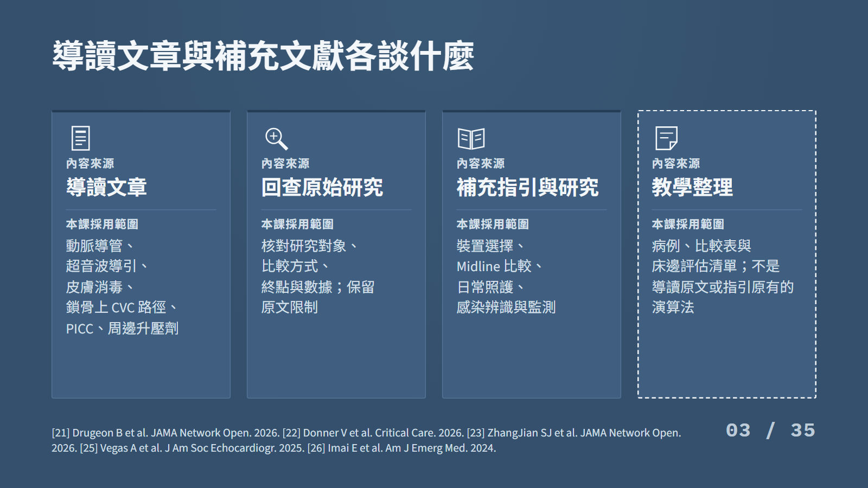This screenshot has width=868, height=488.
Task: Select the card heading 教學整理
Action: pos(692,188)
